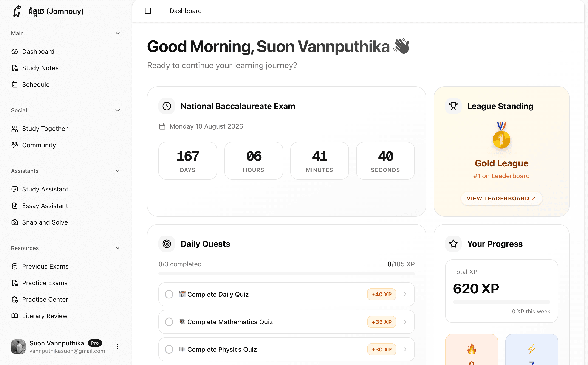The width and height of the screenshot is (588, 365).
Task: Click the View Leaderboard button
Action: coord(501,198)
